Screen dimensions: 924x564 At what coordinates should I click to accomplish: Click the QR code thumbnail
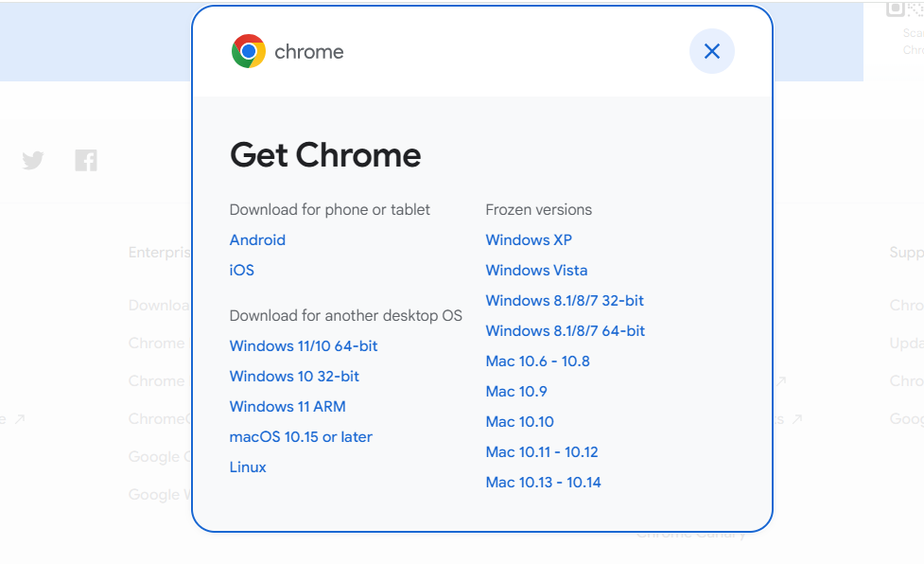pos(898,9)
